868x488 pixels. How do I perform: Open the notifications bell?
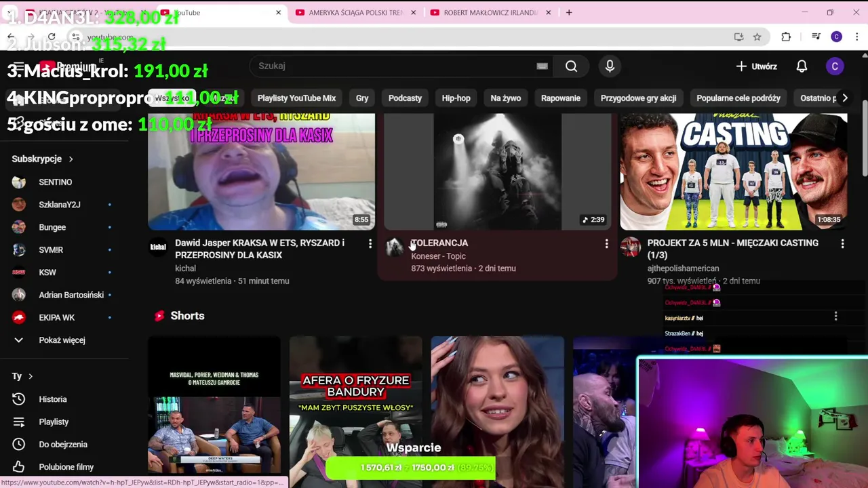point(802,66)
